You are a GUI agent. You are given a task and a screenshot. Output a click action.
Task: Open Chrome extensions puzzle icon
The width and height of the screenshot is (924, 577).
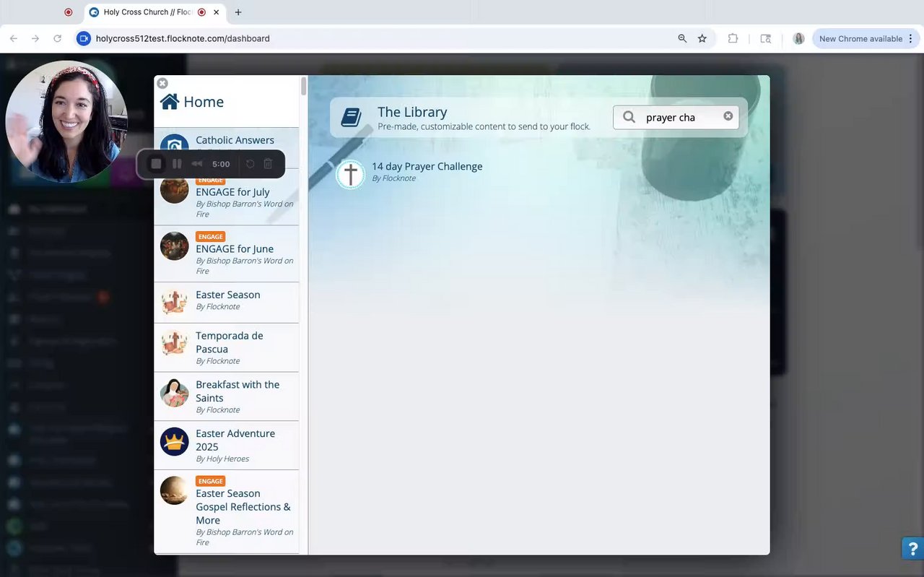tap(733, 38)
